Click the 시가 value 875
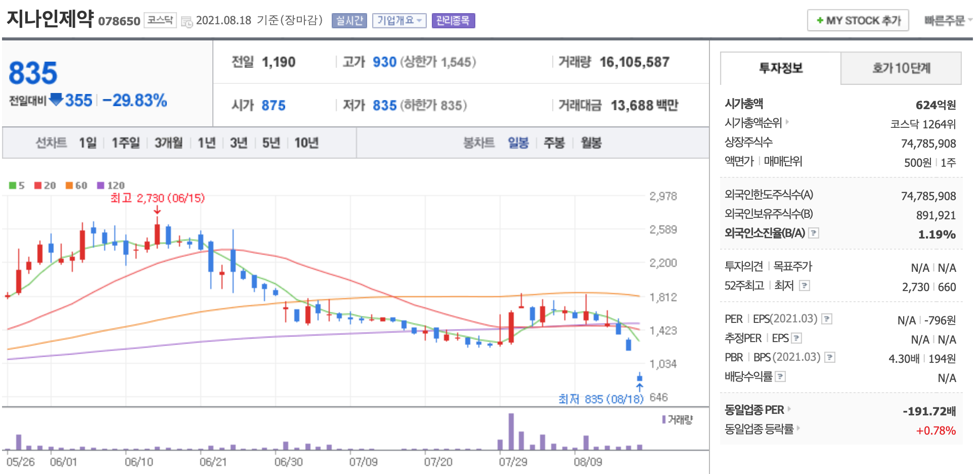The height and width of the screenshot is (474, 980). click(274, 105)
